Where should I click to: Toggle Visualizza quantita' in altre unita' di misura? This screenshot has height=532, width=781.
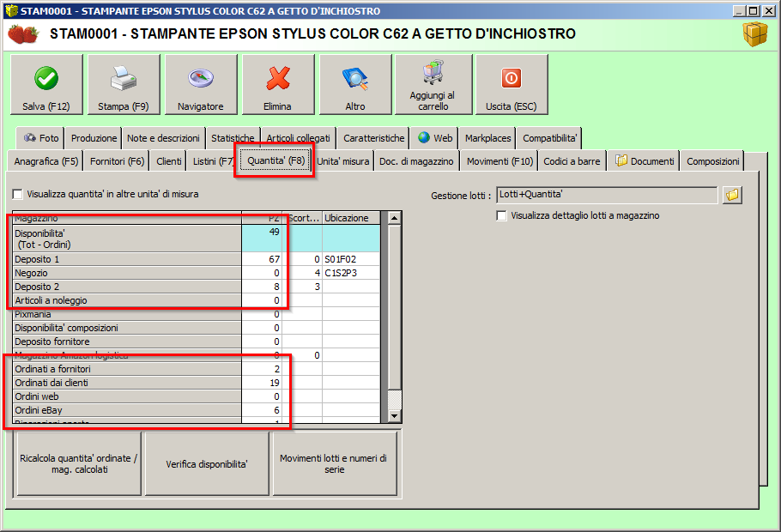pyautogui.click(x=18, y=194)
